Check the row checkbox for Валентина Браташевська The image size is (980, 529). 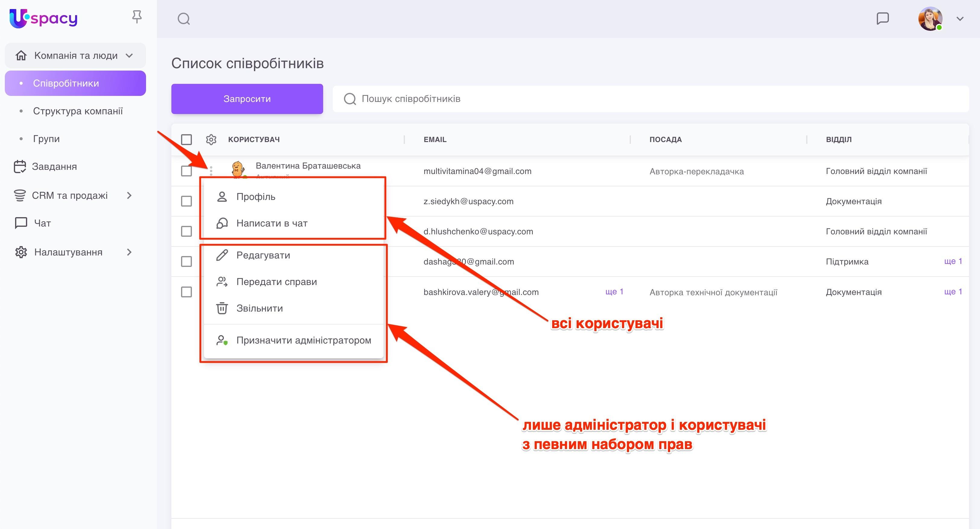186,171
